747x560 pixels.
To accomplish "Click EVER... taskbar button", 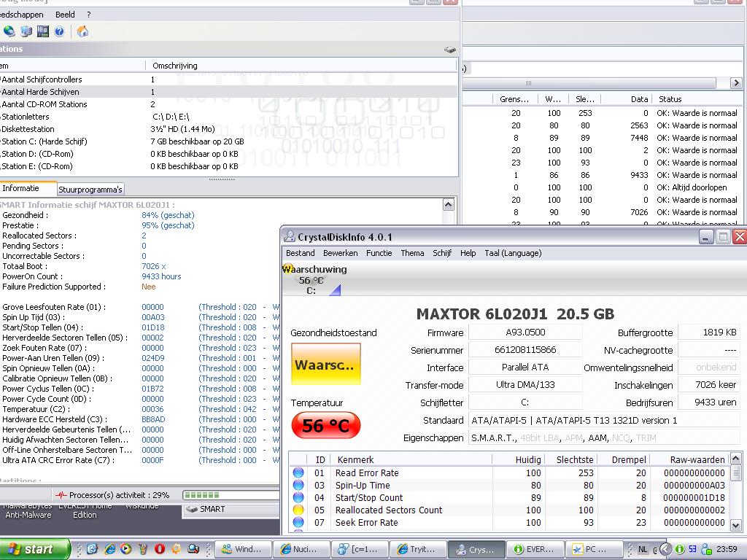I will point(535,549).
